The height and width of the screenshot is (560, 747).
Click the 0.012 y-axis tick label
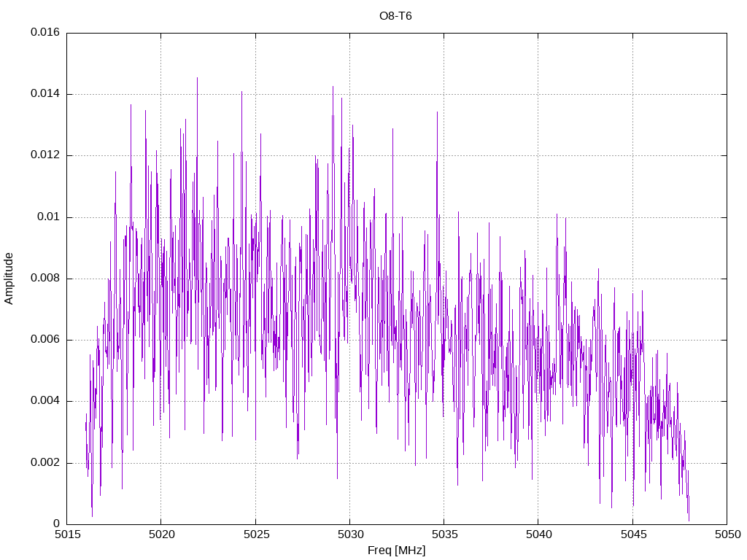point(45,155)
